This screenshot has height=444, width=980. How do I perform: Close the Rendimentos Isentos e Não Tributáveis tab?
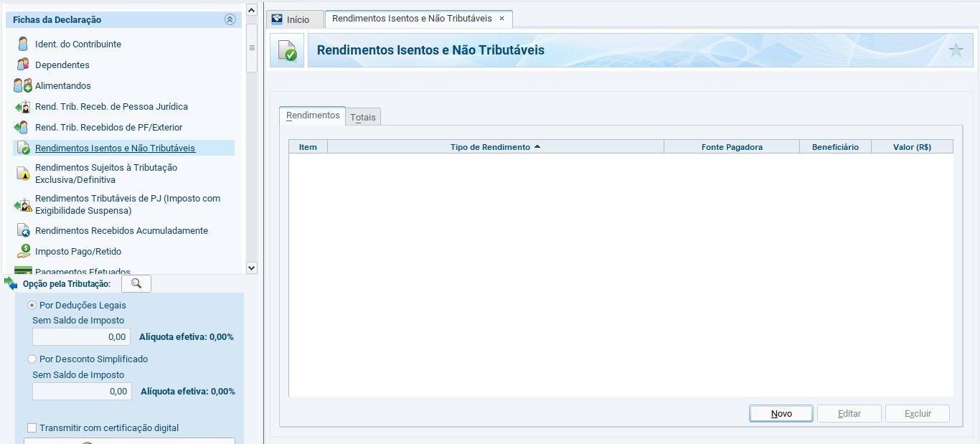(x=501, y=19)
